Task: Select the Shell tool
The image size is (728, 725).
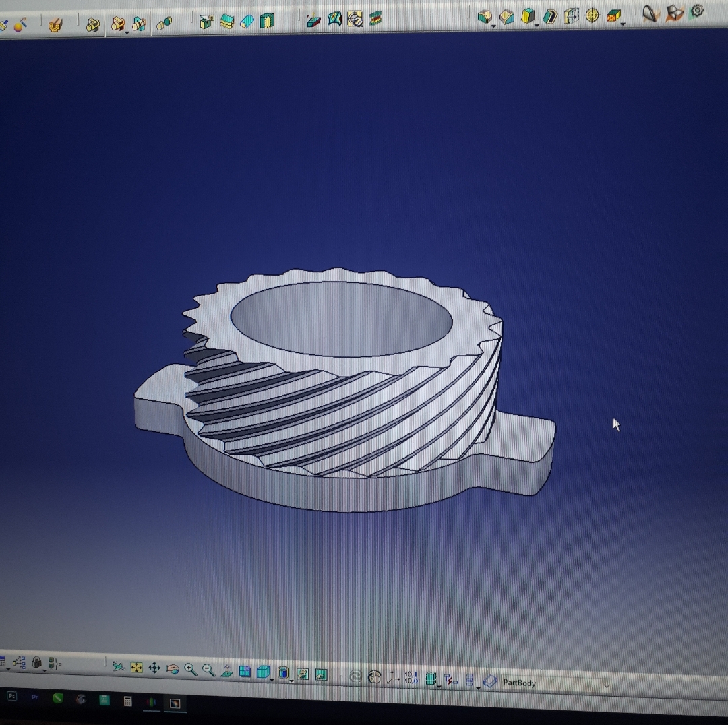Action: point(550,16)
